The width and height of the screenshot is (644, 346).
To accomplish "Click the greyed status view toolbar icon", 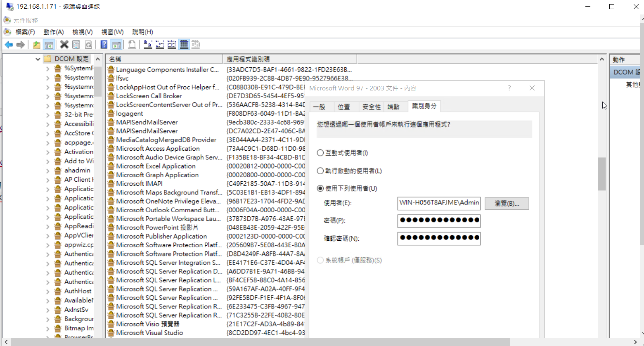I will point(196,45).
